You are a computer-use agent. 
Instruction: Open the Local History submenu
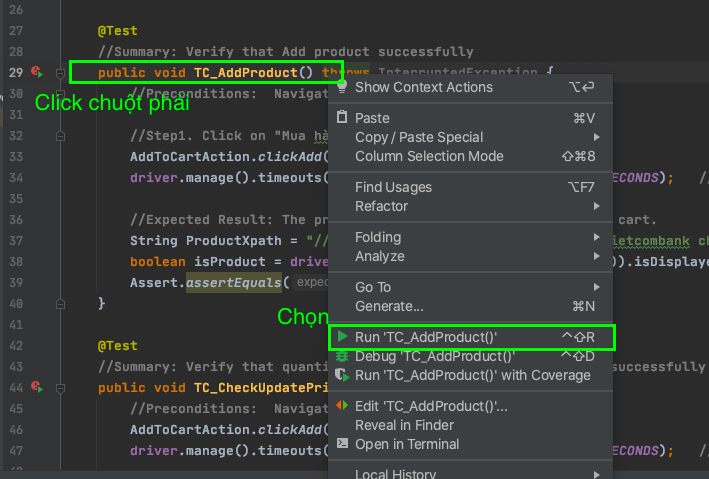point(470,473)
